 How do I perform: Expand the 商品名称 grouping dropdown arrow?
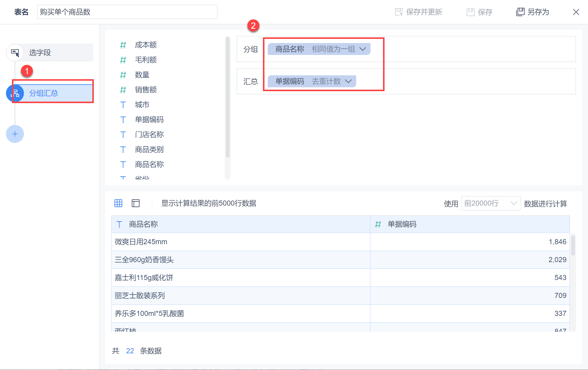coord(363,49)
